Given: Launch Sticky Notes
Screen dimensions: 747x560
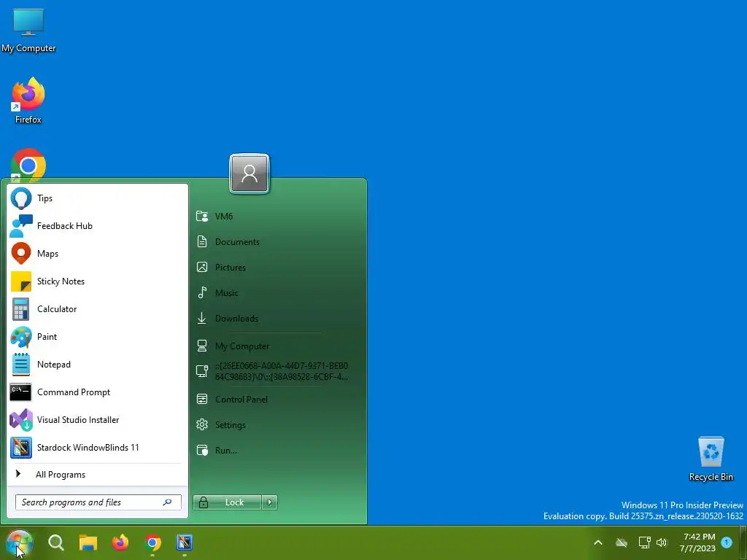Looking at the screenshot, I should click(97, 281).
